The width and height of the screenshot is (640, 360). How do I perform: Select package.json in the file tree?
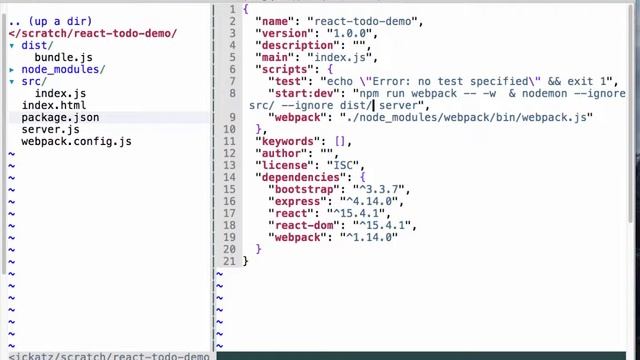[x=60, y=118]
